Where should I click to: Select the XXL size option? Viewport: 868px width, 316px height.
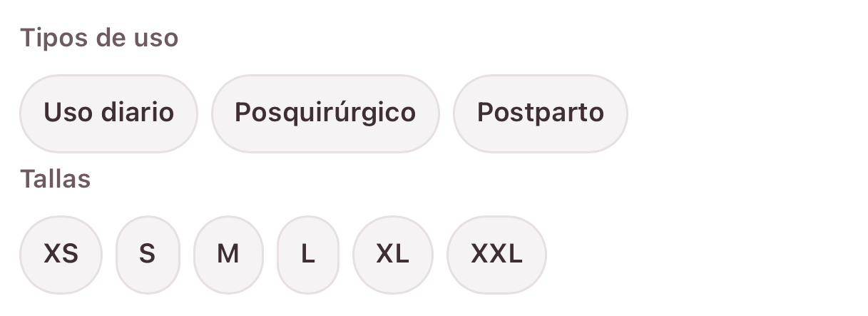(x=496, y=254)
